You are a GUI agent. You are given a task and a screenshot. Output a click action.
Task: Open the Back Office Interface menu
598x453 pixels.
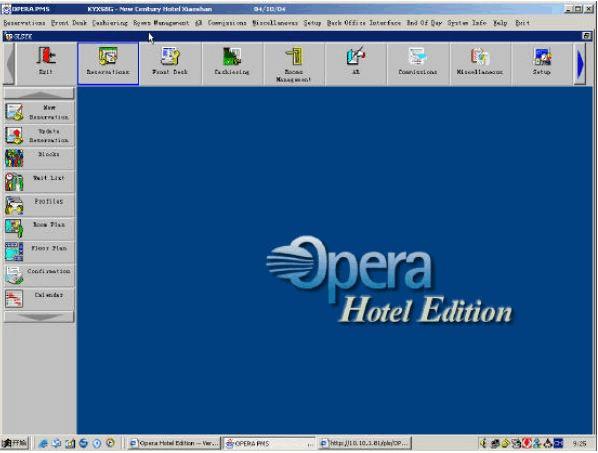[364, 23]
